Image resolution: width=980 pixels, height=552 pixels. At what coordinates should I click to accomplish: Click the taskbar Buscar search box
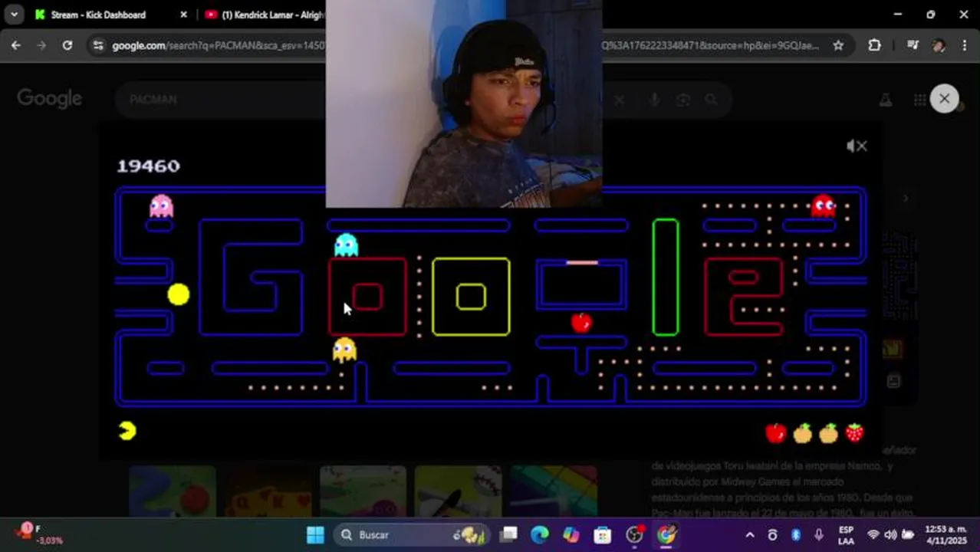point(413,534)
